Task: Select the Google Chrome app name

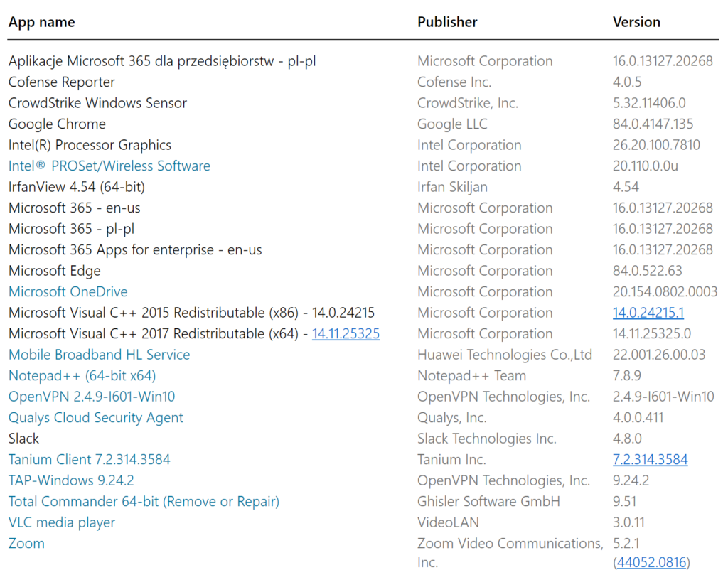Action: 57,124
